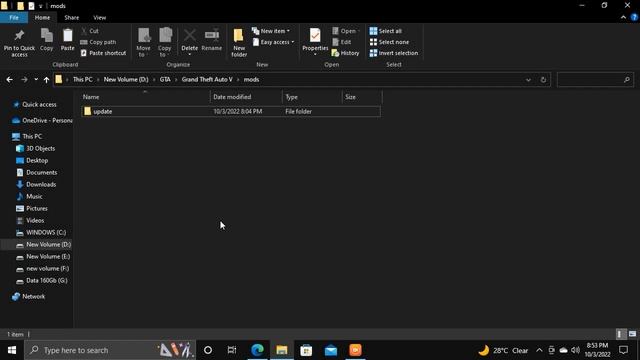Switch to details view icon
Image resolution: width=640 pixels, height=360 pixels.
pos(620,334)
